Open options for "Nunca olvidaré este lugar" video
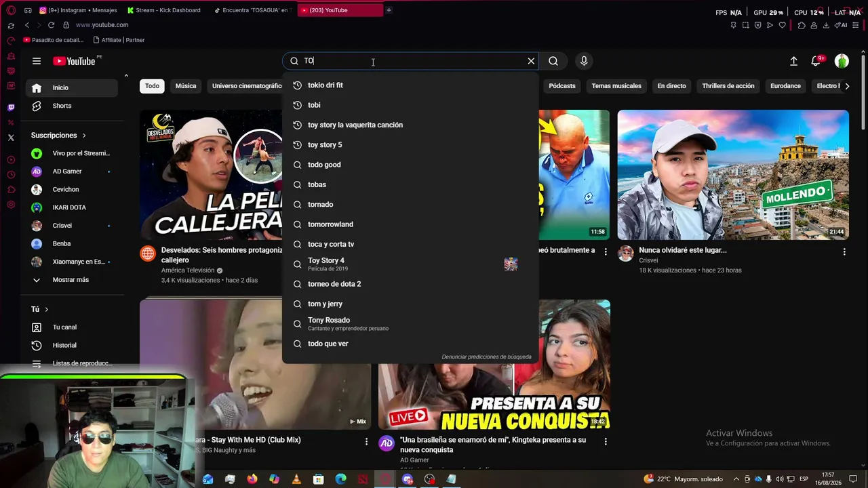Image resolution: width=868 pixels, height=488 pixels. coord(844,251)
